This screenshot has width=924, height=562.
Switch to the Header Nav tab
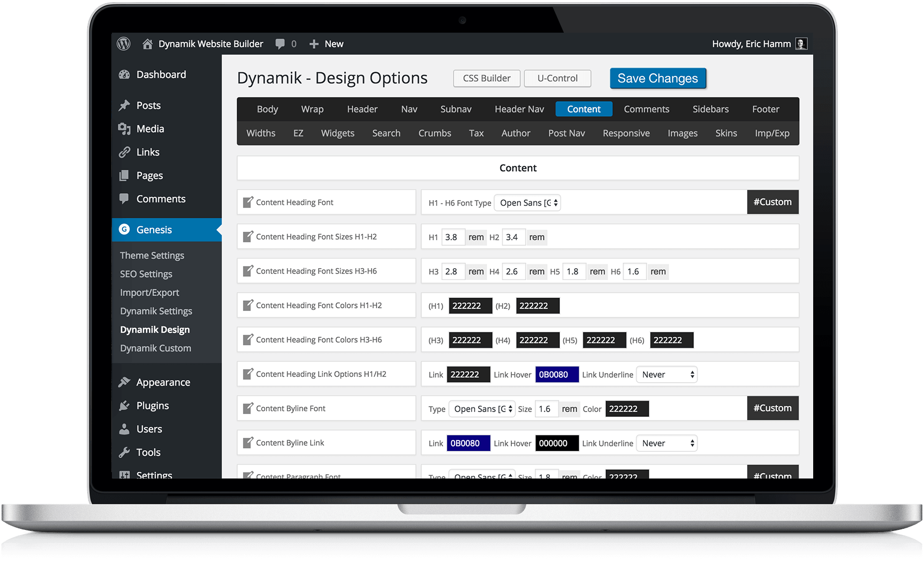coord(519,109)
